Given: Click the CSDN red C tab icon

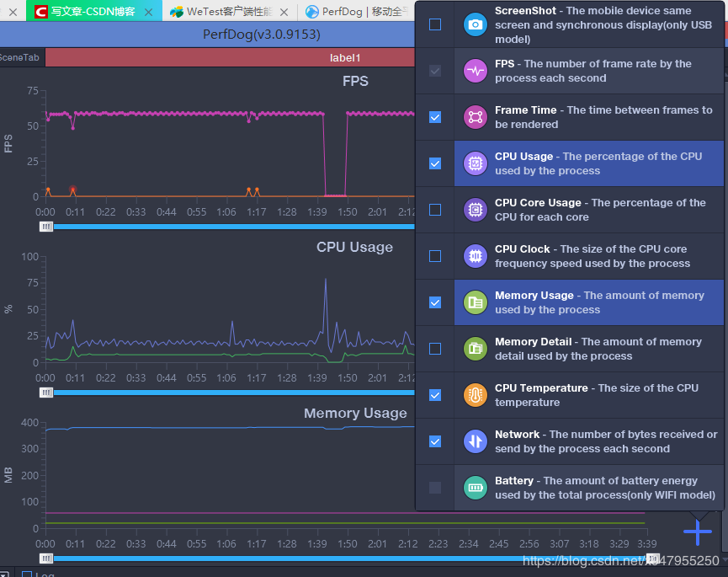Looking at the screenshot, I should point(41,11).
